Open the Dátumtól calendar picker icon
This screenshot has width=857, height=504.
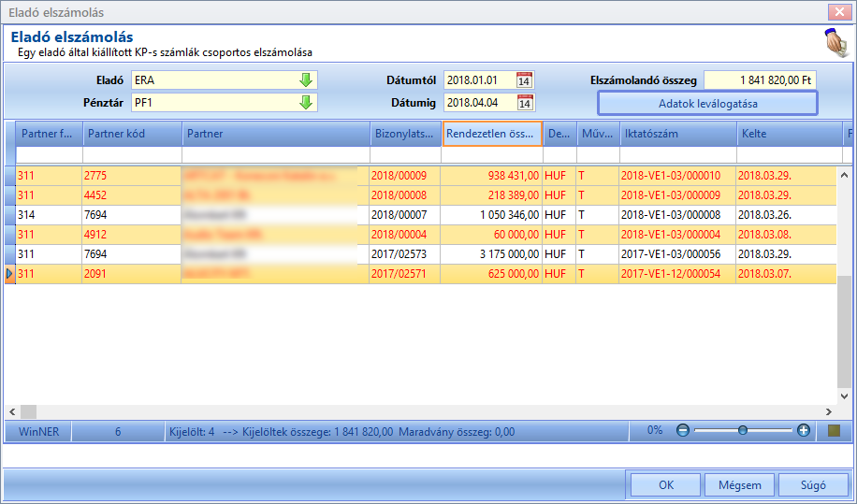(524, 80)
